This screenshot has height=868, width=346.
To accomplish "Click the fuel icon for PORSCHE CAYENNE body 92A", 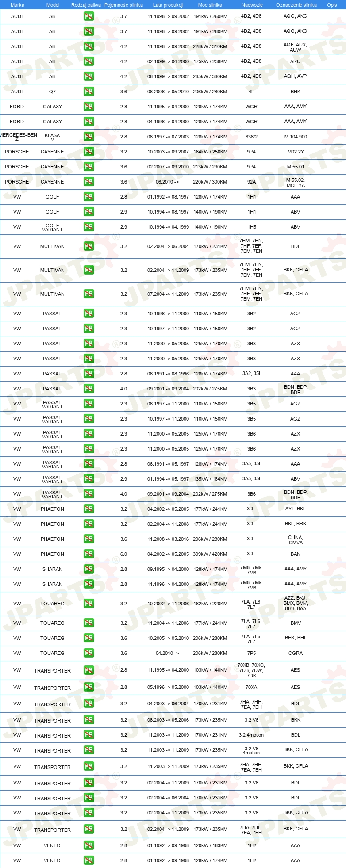I will (88, 182).
